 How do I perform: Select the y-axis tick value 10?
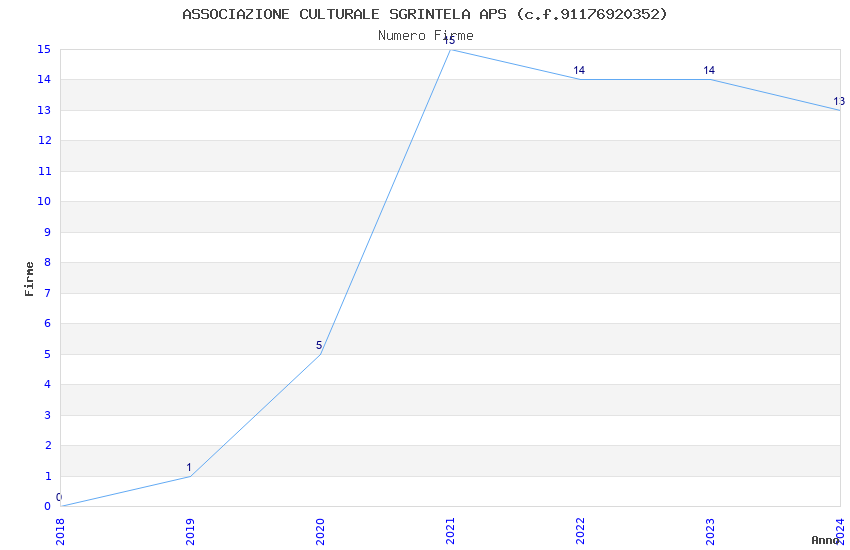click(x=44, y=202)
